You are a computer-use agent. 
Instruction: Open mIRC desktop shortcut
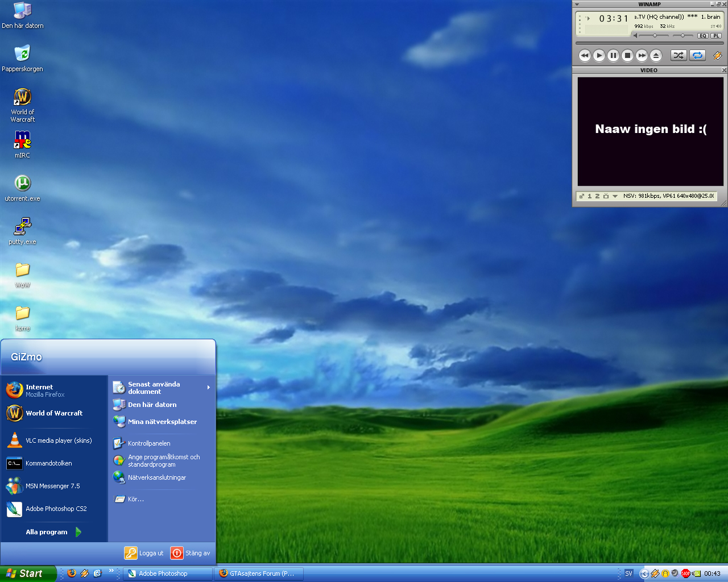[x=22, y=140]
